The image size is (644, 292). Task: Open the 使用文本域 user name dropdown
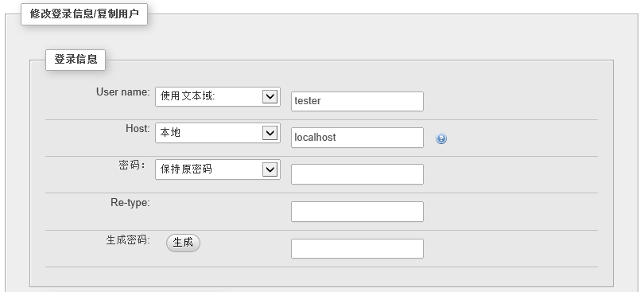click(218, 96)
